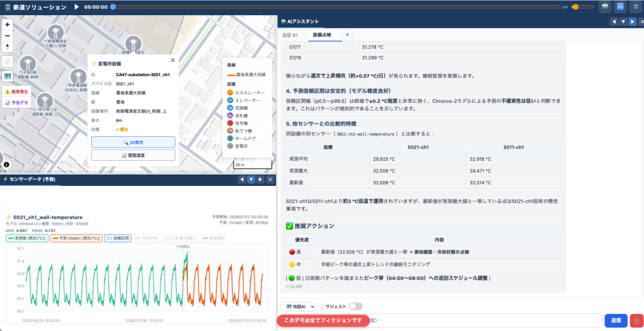The height and width of the screenshot is (331, 644).
Task: Toggle 実測値 (摂氏) series in chart
Action: 27,238
